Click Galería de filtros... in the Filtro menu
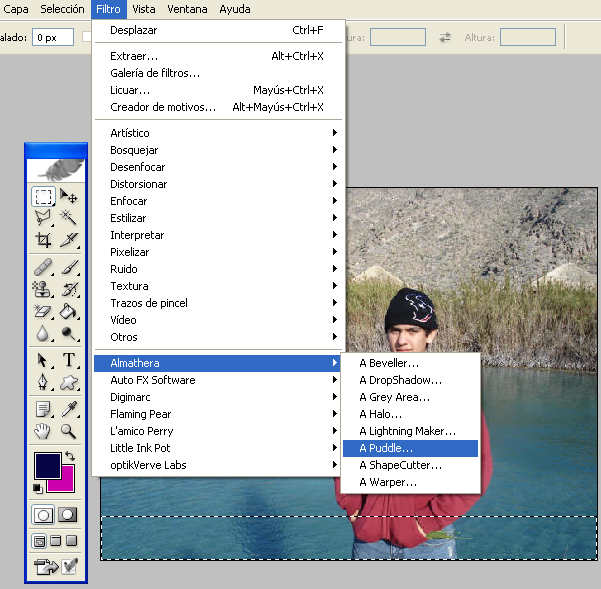The image size is (601, 589). click(x=155, y=73)
